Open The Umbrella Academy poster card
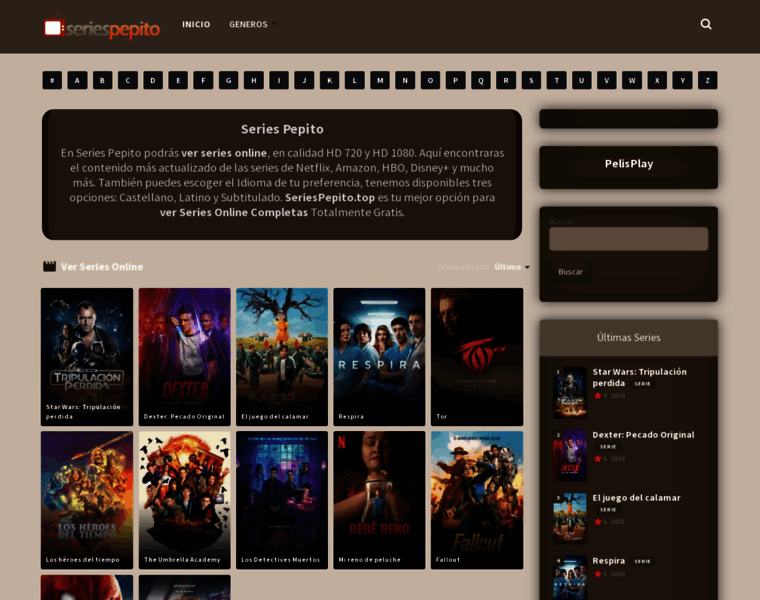760x600 pixels. click(x=185, y=500)
